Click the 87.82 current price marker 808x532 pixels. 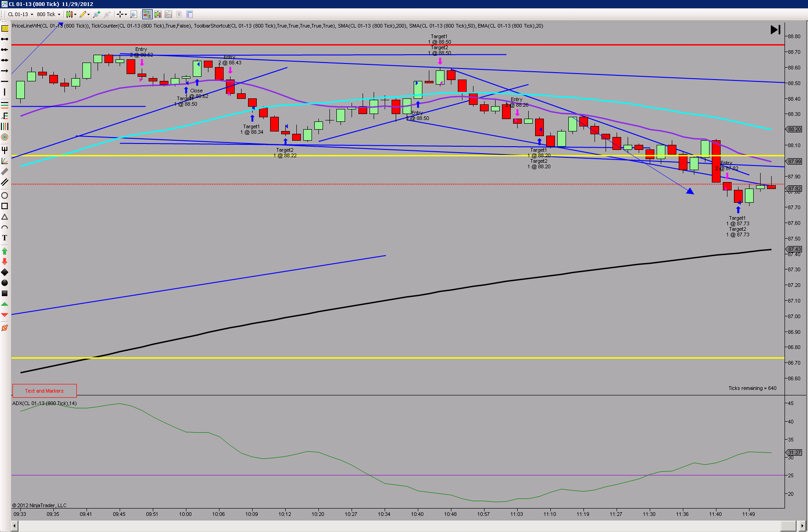(x=794, y=189)
